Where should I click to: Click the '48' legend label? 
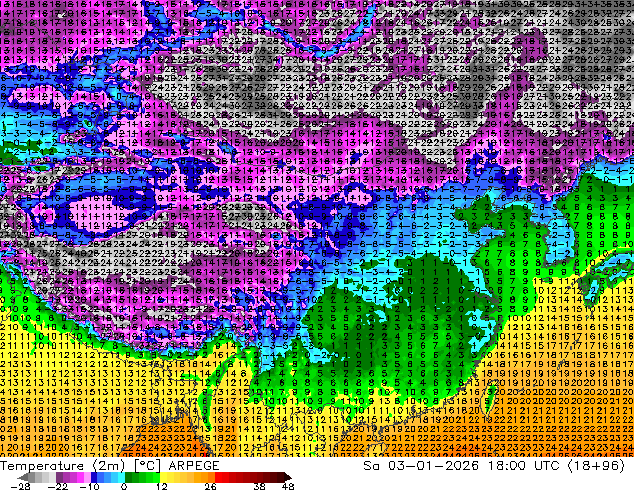pyautogui.click(x=288, y=486)
